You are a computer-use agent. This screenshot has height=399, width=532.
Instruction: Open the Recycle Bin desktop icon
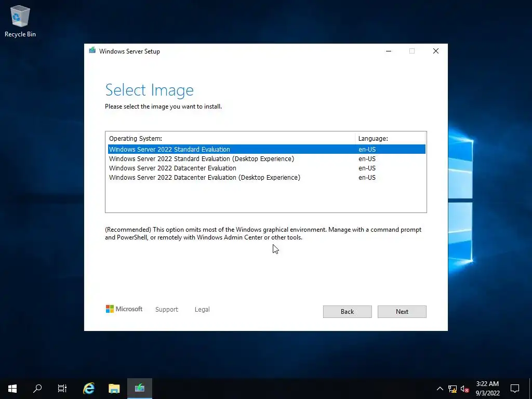[20, 21]
